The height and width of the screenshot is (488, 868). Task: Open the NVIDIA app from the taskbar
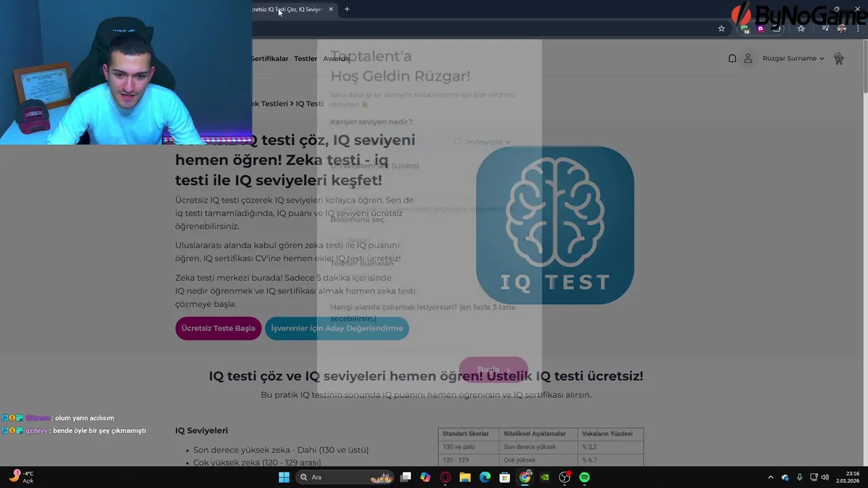tap(545, 477)
